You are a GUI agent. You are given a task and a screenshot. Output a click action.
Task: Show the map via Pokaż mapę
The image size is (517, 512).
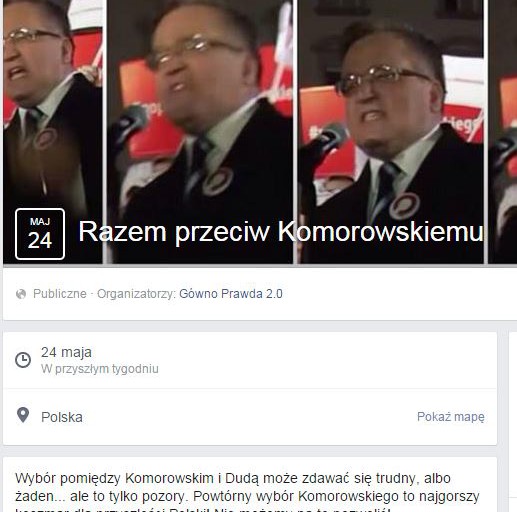(451, 417)
